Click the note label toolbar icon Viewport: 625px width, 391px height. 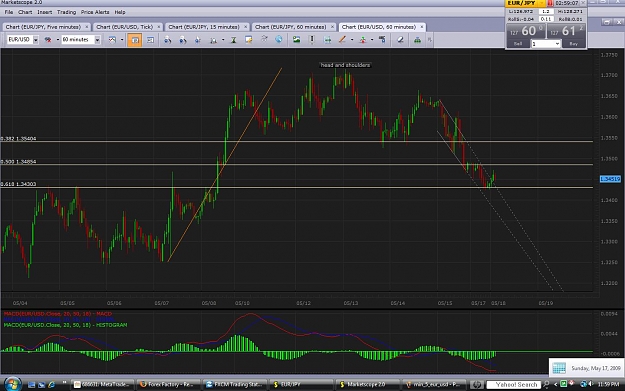[x=249, y=40]
